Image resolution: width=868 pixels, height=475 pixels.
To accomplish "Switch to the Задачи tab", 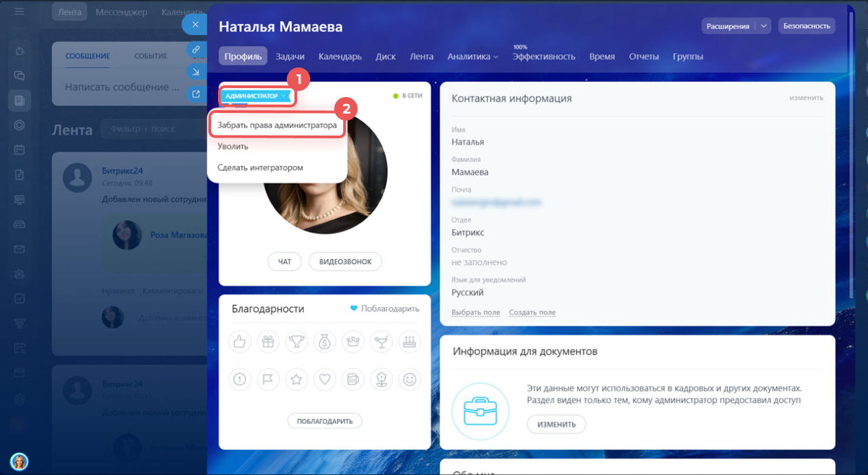I will tap(290, 56).
